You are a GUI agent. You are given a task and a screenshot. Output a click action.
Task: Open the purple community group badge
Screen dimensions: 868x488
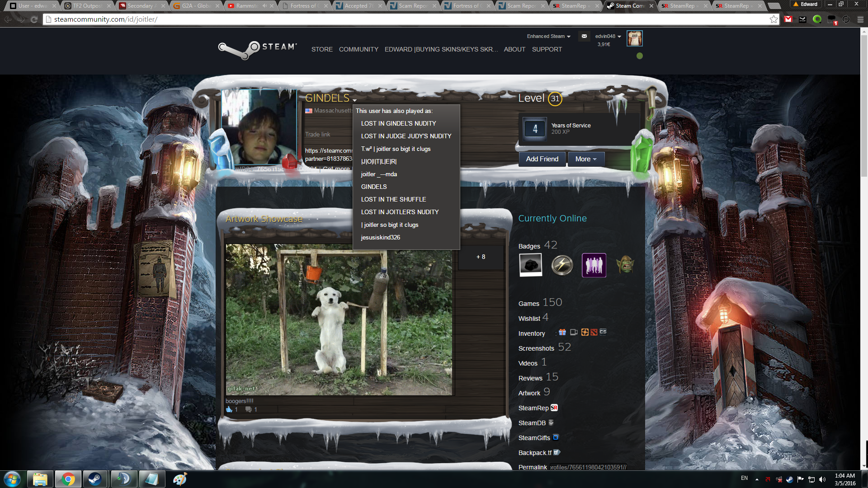click(x=594, y=265)
